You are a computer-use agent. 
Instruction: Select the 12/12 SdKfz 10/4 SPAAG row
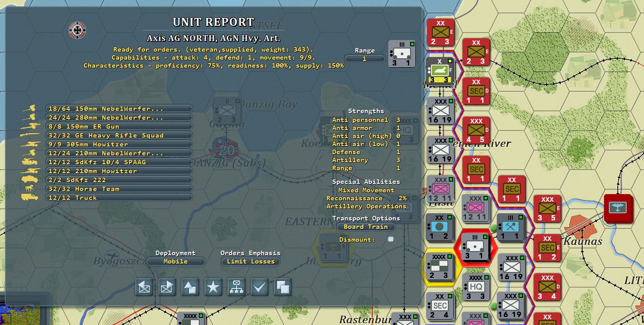pyautogui.click(x=119, y=162)
